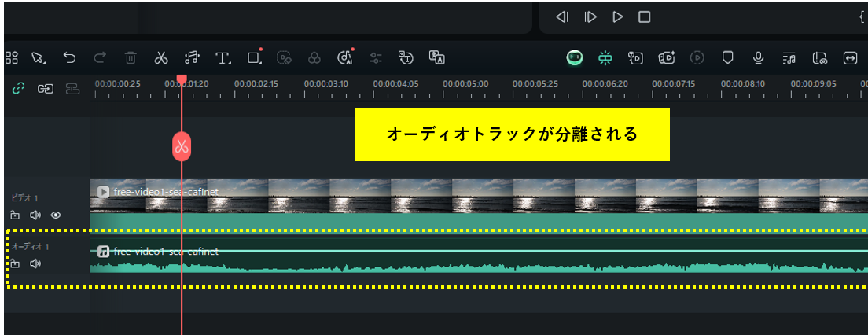Viewport: 868px width, 335px height.
Task: Click ruler at 00:00:09:05
Action: (813, 84)
